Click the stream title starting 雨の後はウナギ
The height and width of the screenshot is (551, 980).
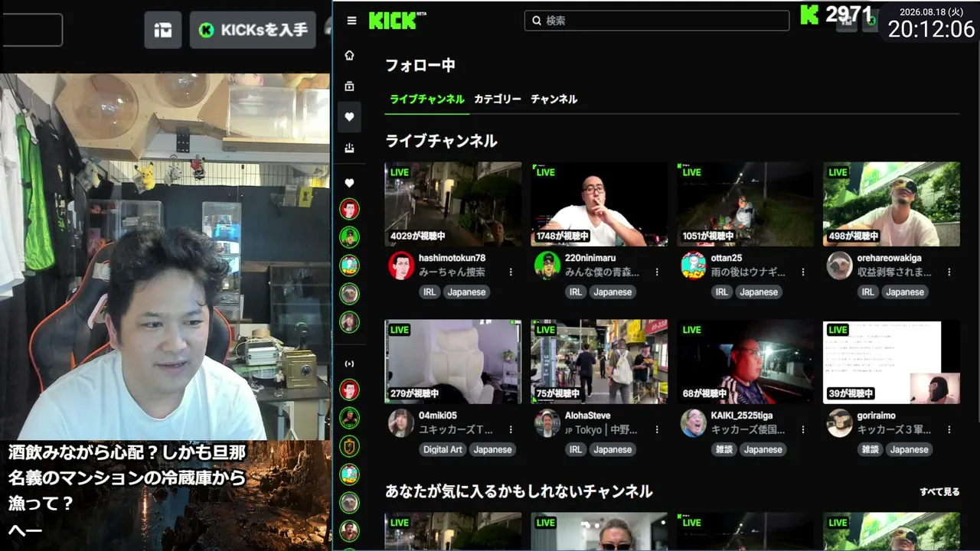(x=748, y=272)
